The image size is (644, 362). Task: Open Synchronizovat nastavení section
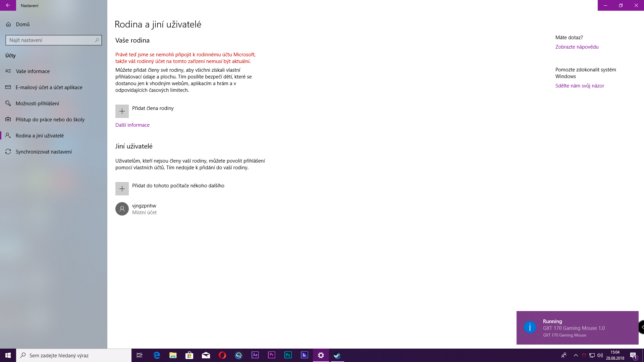[x=44, y=152]
